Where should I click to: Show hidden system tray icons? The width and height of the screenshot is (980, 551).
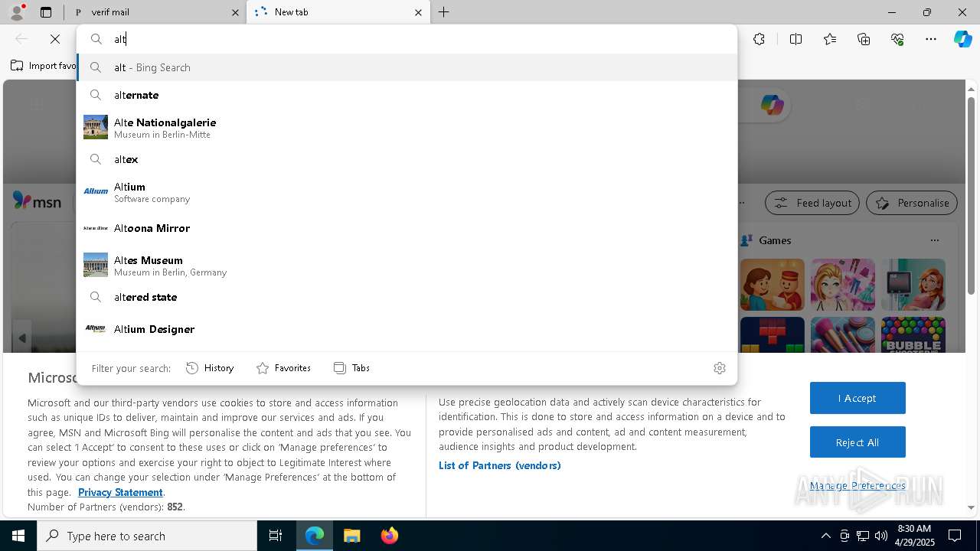[825, 536]
